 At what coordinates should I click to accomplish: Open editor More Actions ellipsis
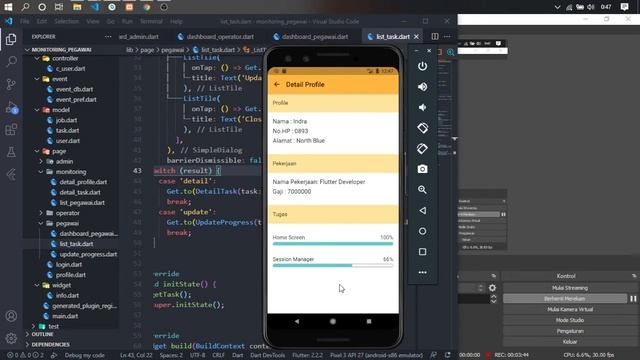[x=447, y=36]
